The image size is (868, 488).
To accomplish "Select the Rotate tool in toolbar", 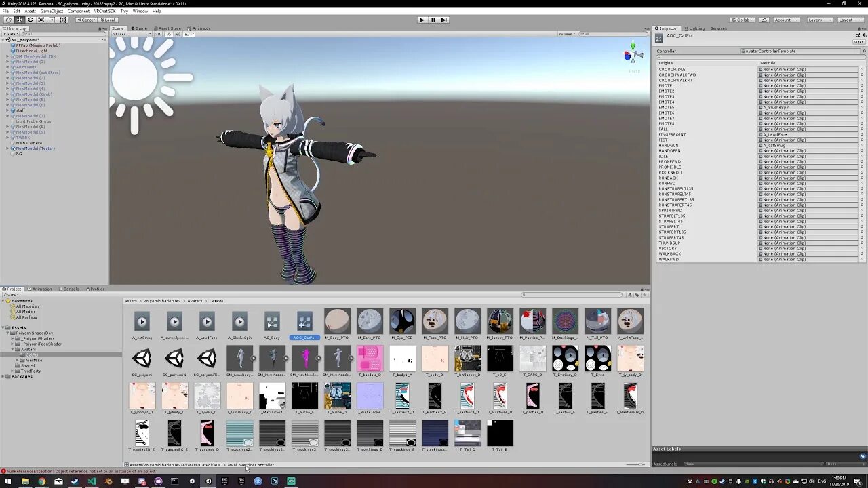I will tap(31, 20).
